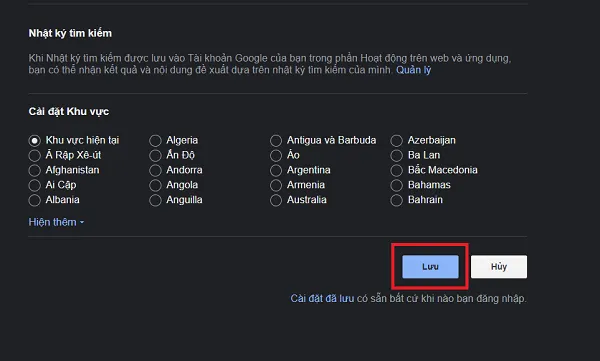Select Azerbaijan region radio button
This screenshot has height=361, width=600.
click(x=396, y=140)
